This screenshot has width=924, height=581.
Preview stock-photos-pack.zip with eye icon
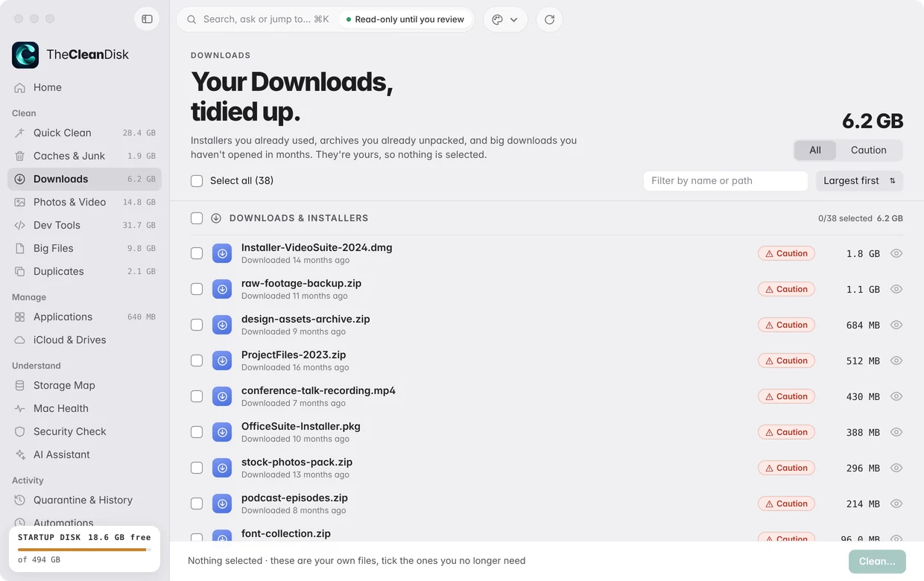(x=896, y=468)
